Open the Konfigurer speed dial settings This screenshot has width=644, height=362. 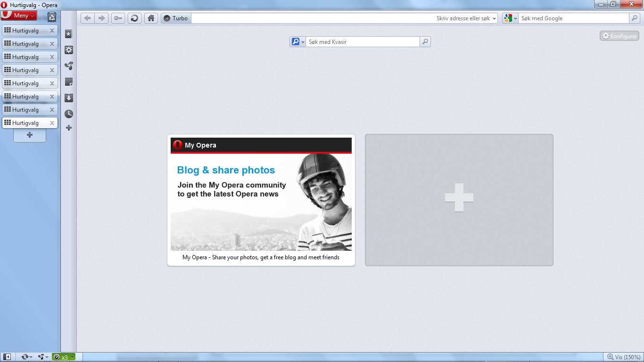coord(619,36)
